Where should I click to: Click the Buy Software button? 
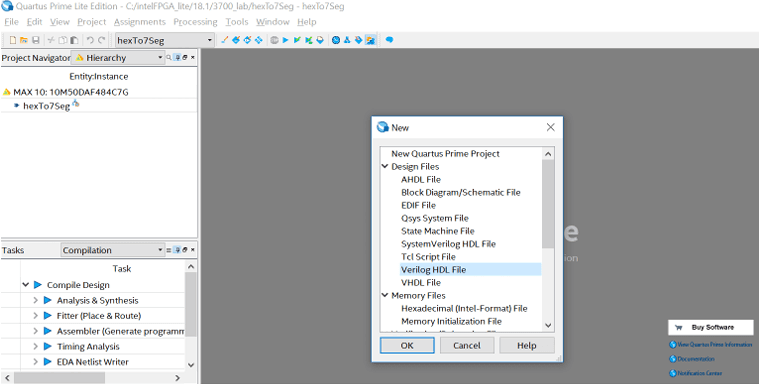click(x=711, y=327)
